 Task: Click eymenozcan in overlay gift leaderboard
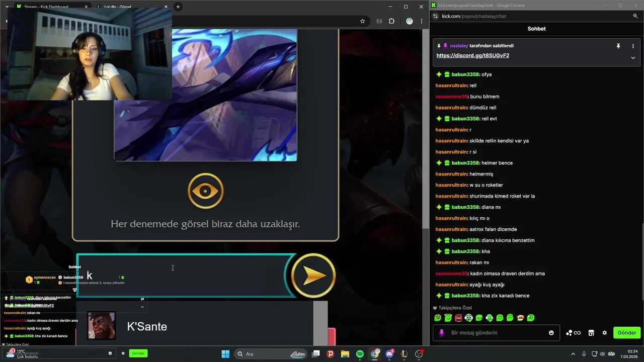[44, 278]
